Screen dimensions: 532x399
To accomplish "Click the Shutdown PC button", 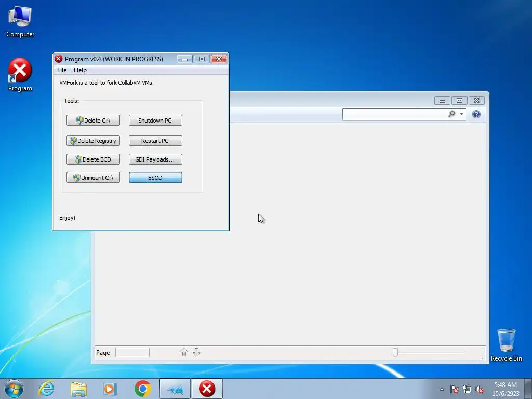I will (155, 121).
